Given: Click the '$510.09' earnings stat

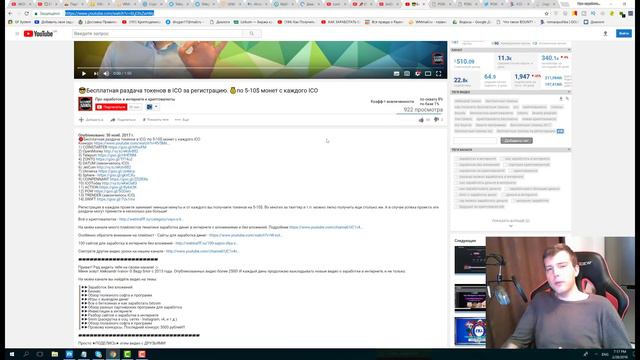Looking at the screenshot, I should pyautogui.click(x=464, y=62).
